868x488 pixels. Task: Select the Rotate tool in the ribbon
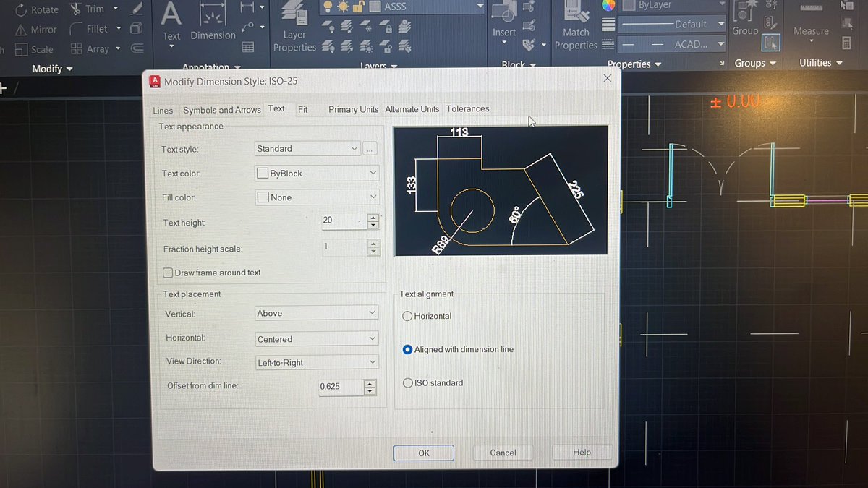click(36, 10)
